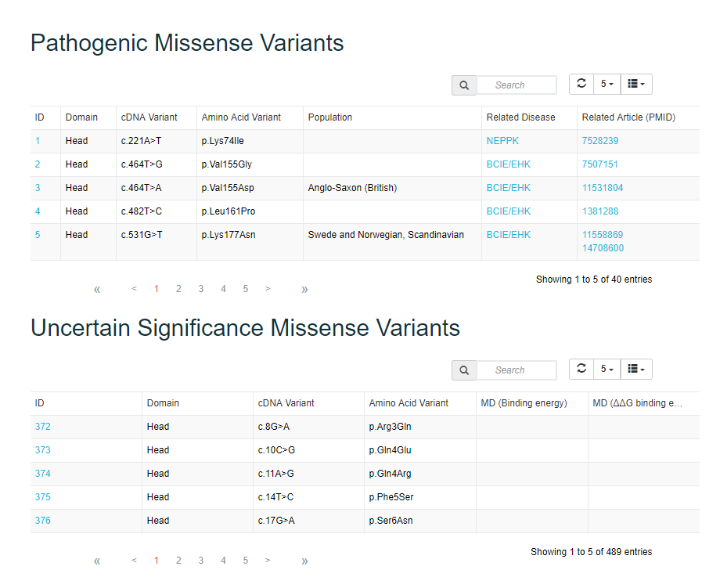Click the Amino Acid Variant header in Pathogenic table
This screenshot has width=720, height=588.
[x=241, y=117]
